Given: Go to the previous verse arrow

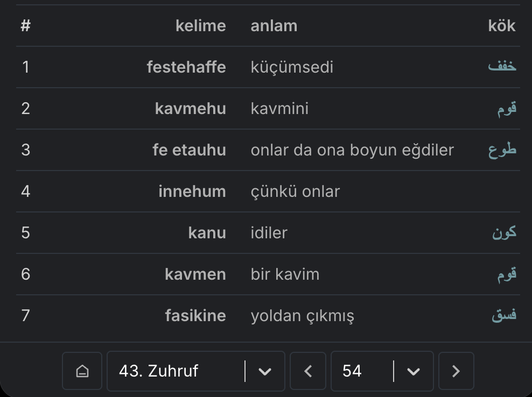Looking at the screenshot, I should pyautogui.click(x=308, y=371).
